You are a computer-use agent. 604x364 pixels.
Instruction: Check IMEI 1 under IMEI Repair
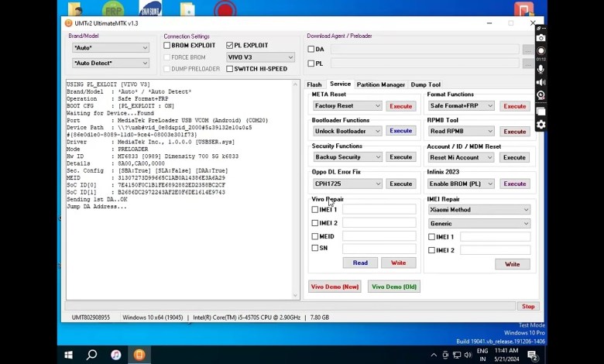click(x=432, y=237)
